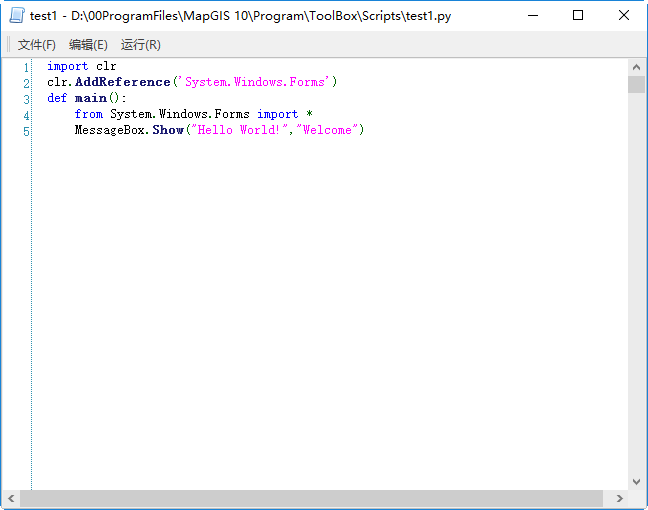Place cursor in the "Hello World!" string
This screenshot has height=510, width=648.
click(x=238, y=130)
